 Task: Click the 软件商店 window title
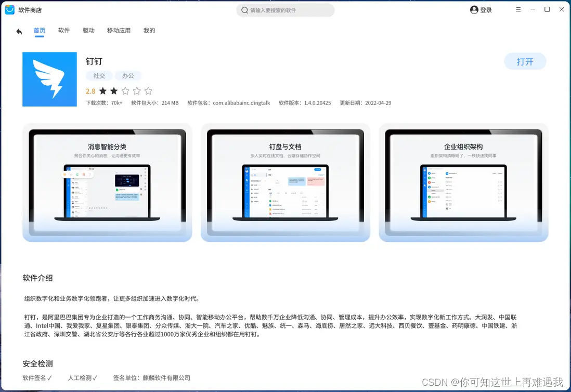(30, 10)
